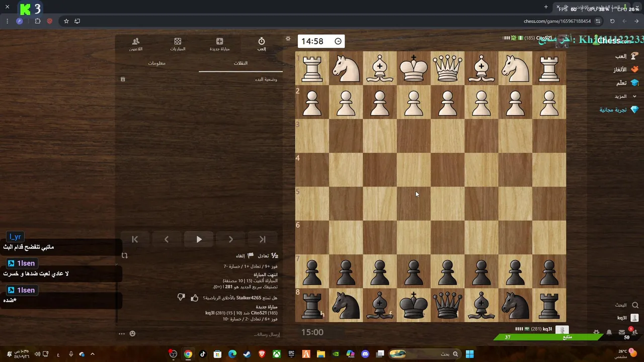Click the chess.com/game address bar
The image size is (644, 362).
pyautogui.click(x=557, y=21)
